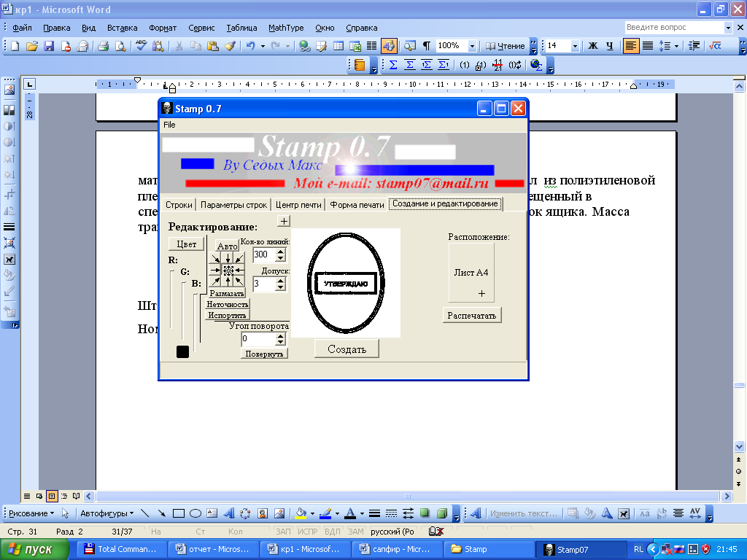Open Print Preview icon
The image size is (747, 560).
click(x=120, y=46)
